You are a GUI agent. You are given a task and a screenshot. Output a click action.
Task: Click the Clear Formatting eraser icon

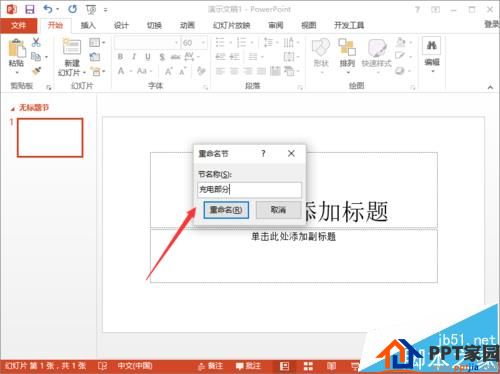201,71
